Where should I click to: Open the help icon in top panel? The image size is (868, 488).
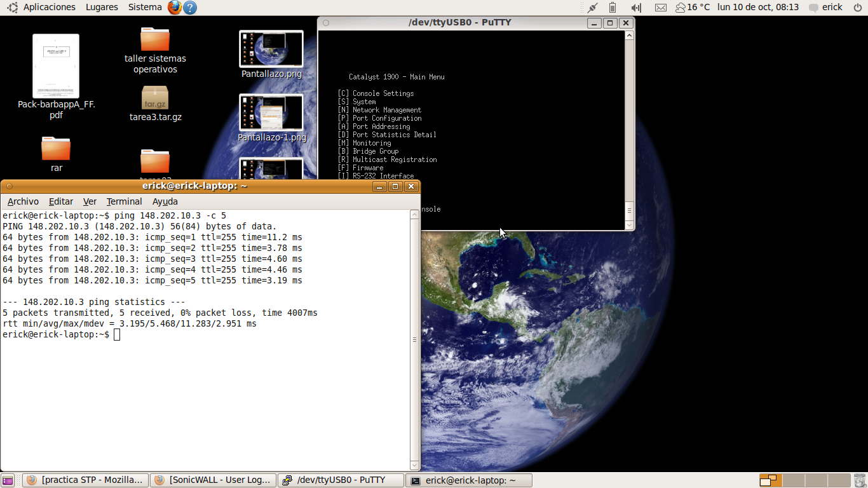189,8
